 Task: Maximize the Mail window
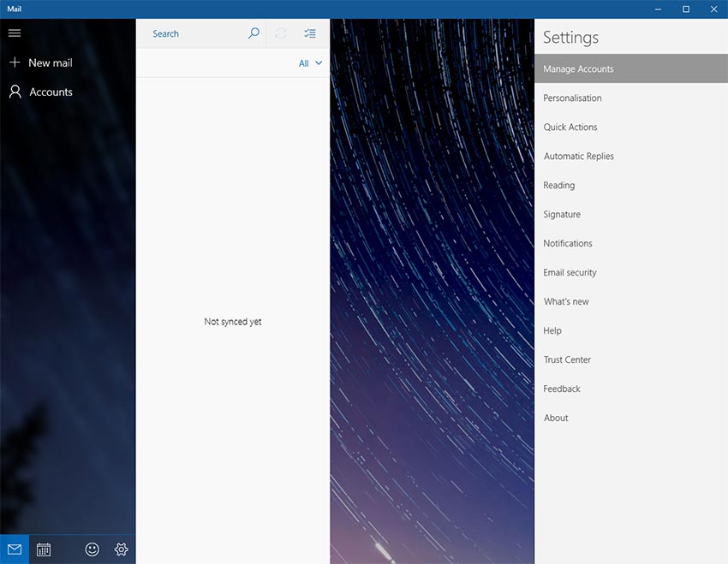pyautogui.click(x=686, y=9)
